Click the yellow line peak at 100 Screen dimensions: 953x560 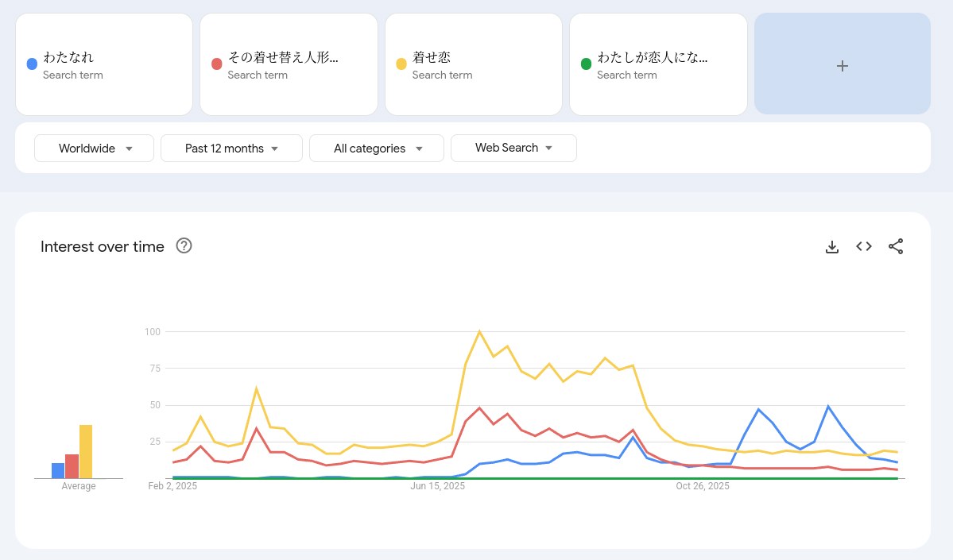[479, 331]
